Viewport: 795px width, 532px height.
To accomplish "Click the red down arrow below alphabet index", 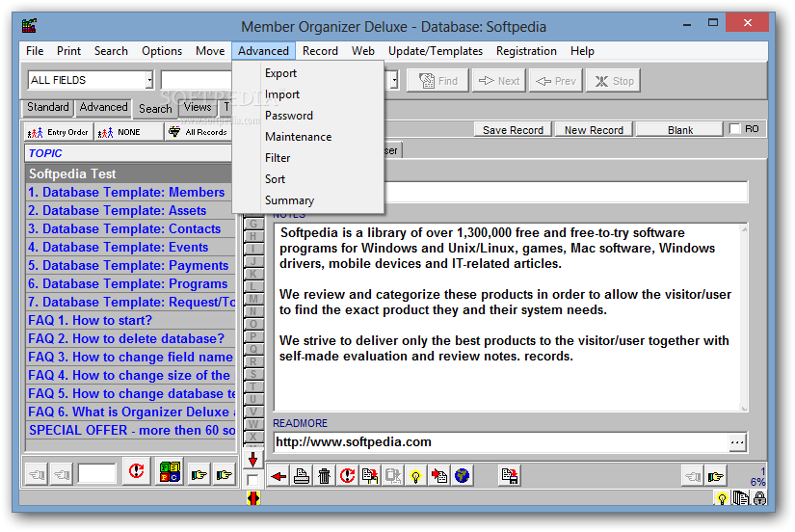I will tap(252, 460).
